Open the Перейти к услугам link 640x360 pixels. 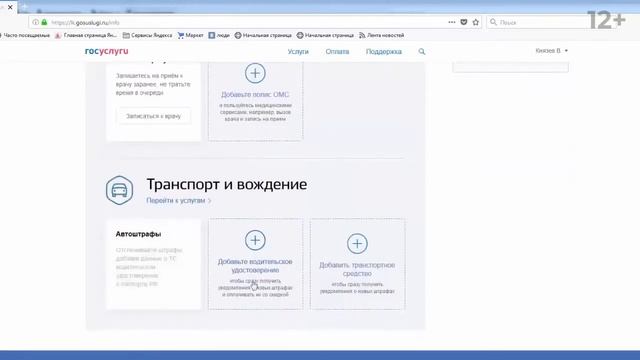179,200
